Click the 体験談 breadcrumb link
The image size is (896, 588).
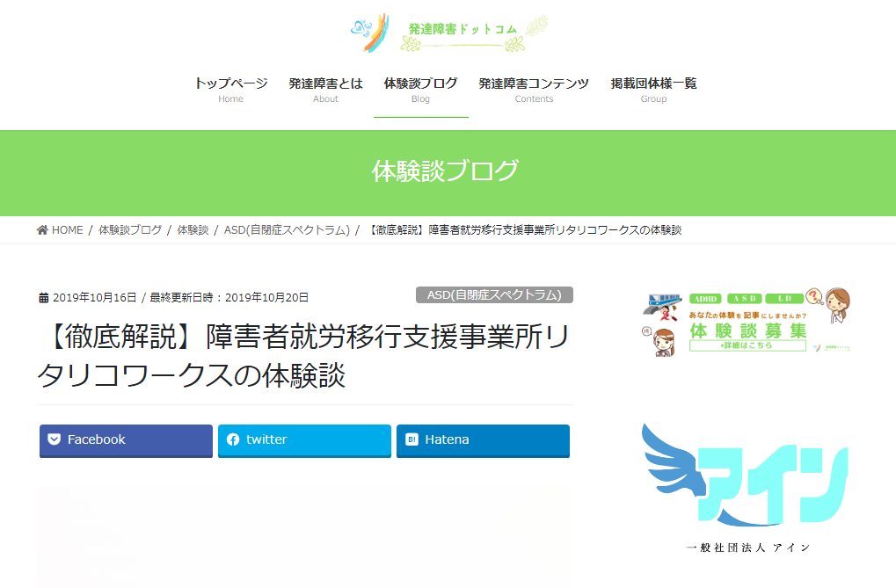[x=193, y=230]
